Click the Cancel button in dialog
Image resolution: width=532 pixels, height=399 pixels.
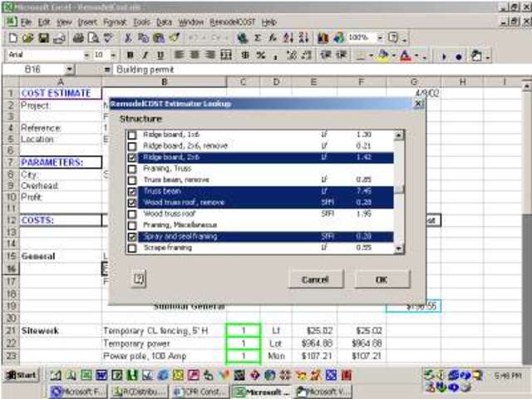tap(315, 279)
